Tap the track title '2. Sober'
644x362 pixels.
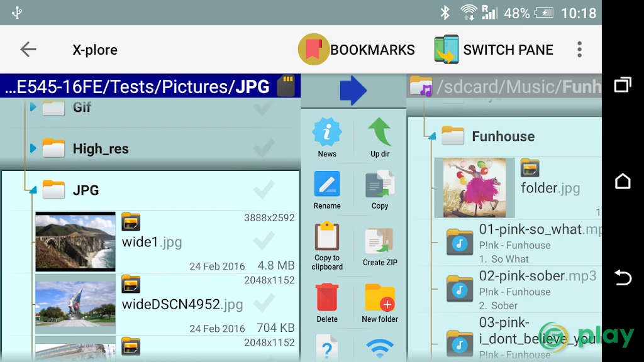click(x=498, y=305)
